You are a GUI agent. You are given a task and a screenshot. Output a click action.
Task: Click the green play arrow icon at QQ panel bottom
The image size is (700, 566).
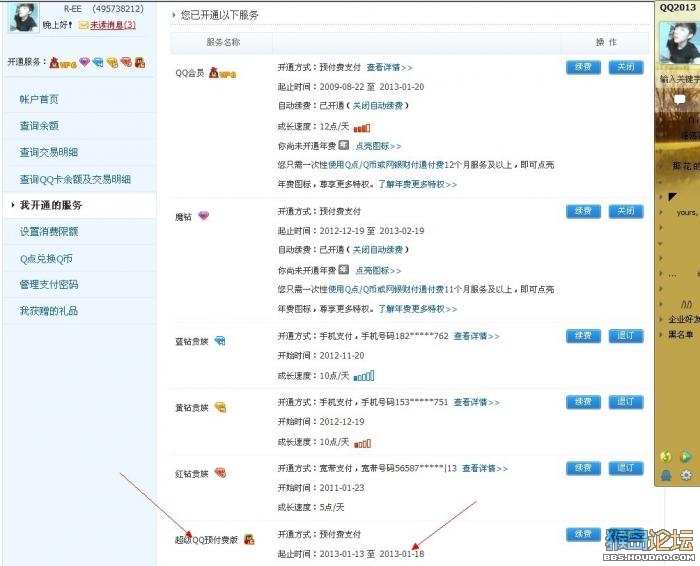685,457
